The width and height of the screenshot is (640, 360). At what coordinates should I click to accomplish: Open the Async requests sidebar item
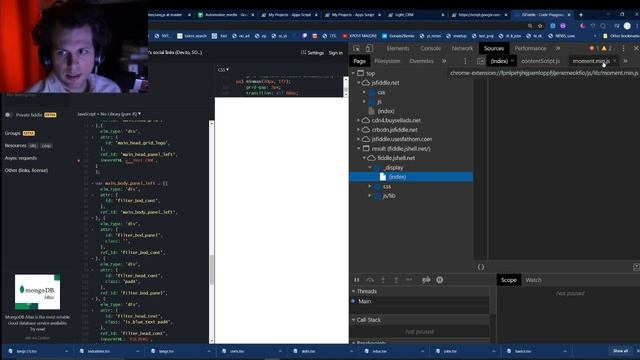pyautogui.click(x=20, y=158)
